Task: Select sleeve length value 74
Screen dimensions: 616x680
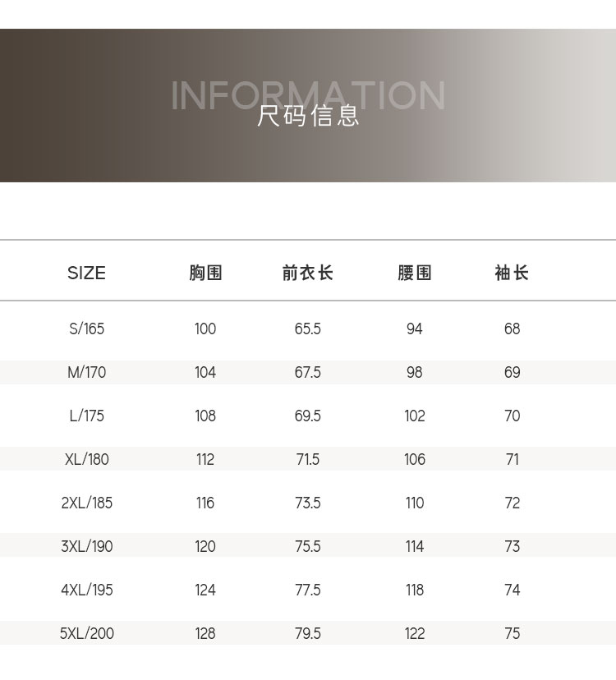Action: 512,590
